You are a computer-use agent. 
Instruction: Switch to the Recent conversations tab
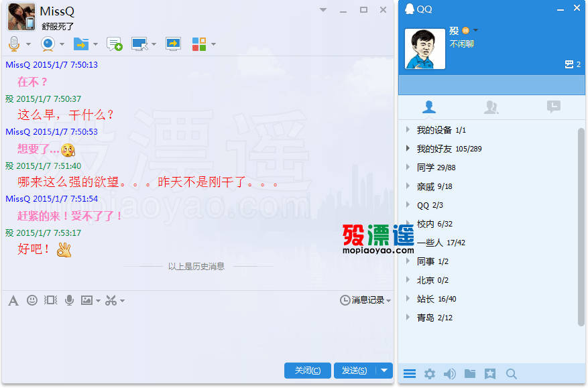[554, 107]
